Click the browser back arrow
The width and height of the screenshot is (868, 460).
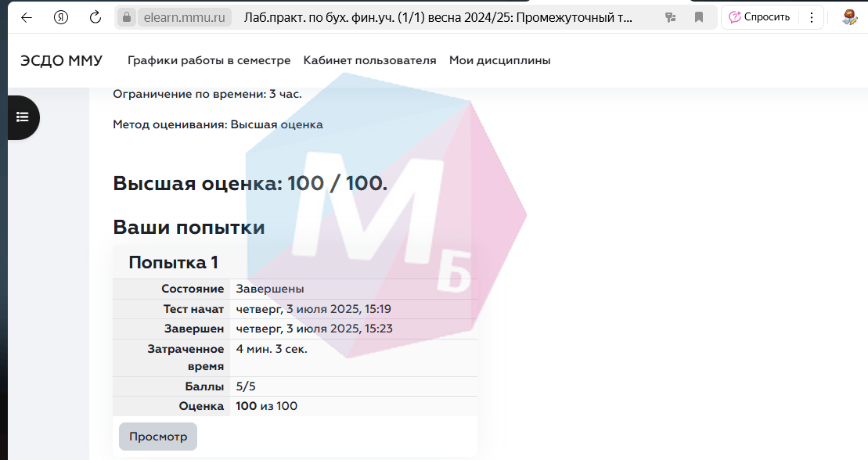(27, 17)
